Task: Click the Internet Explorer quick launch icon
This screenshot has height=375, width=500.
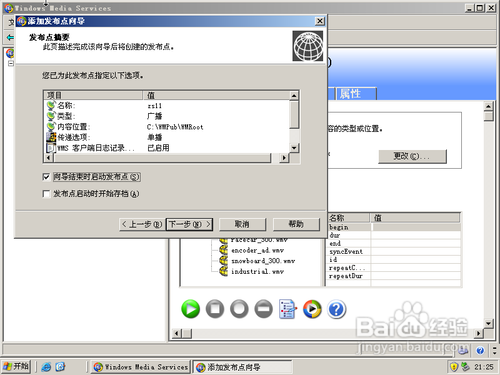Action: pyautogui.click(x=46, y=367)
